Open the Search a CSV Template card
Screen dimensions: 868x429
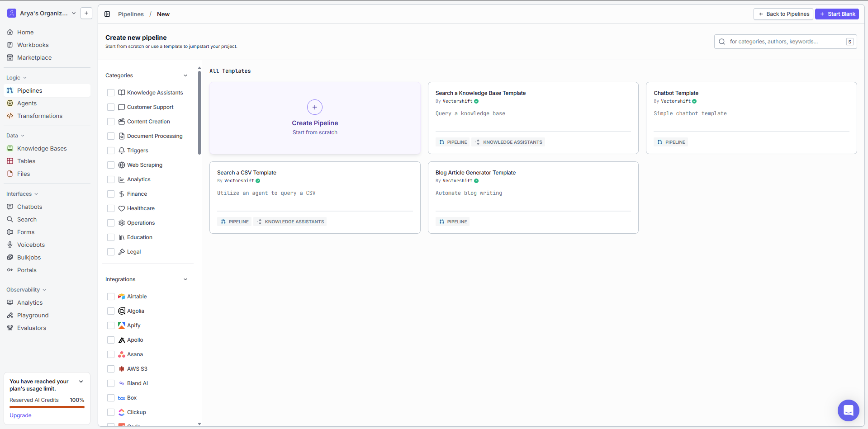pyautogui.click(x=315, y=198)
